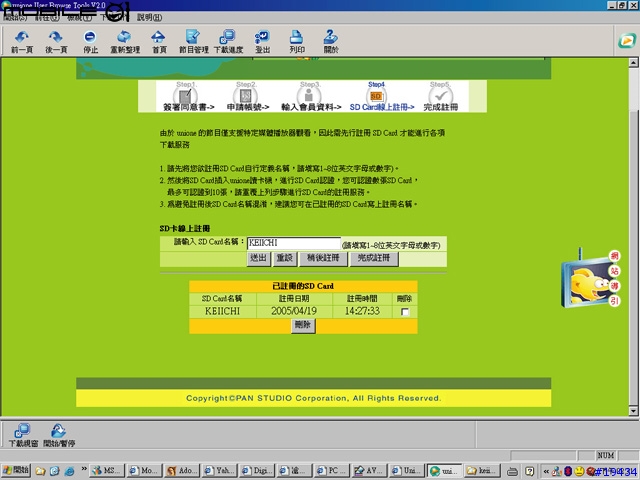Click the Step5 完成註冊 checkmark icon
The height and width of the screenshot is (480, 640).
tap(441, 96)
